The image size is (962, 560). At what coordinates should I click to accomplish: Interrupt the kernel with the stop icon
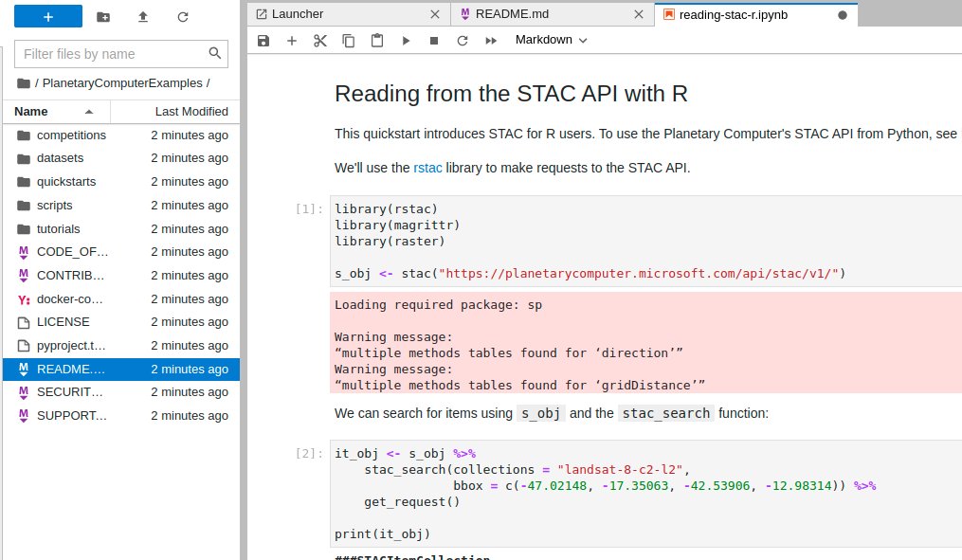pos(433,40)
